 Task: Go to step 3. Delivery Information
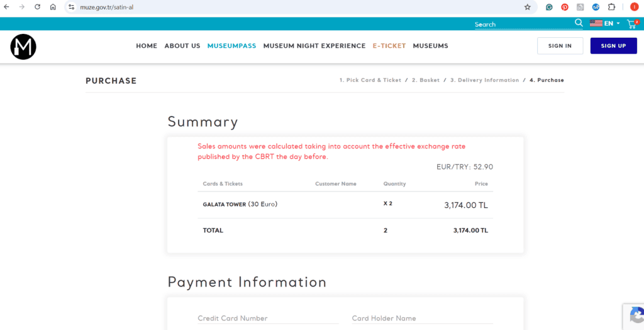point(484,80)
